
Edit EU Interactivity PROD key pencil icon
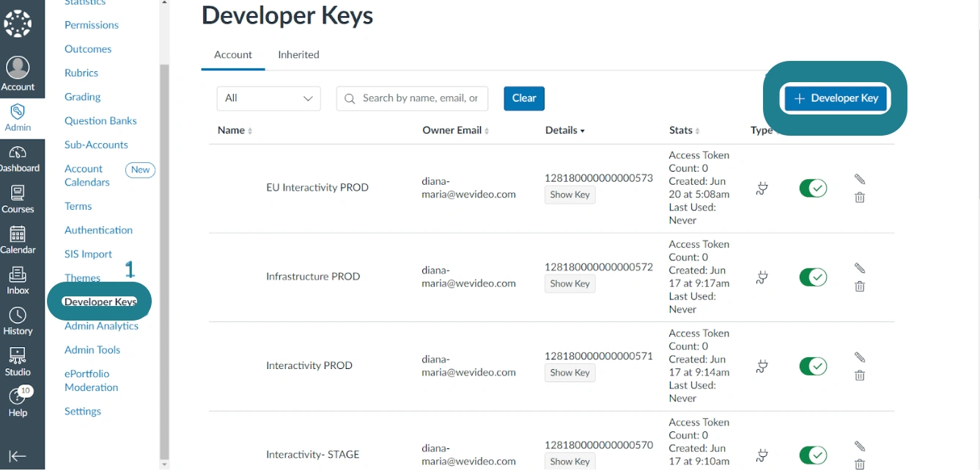(x=860, y=179)
